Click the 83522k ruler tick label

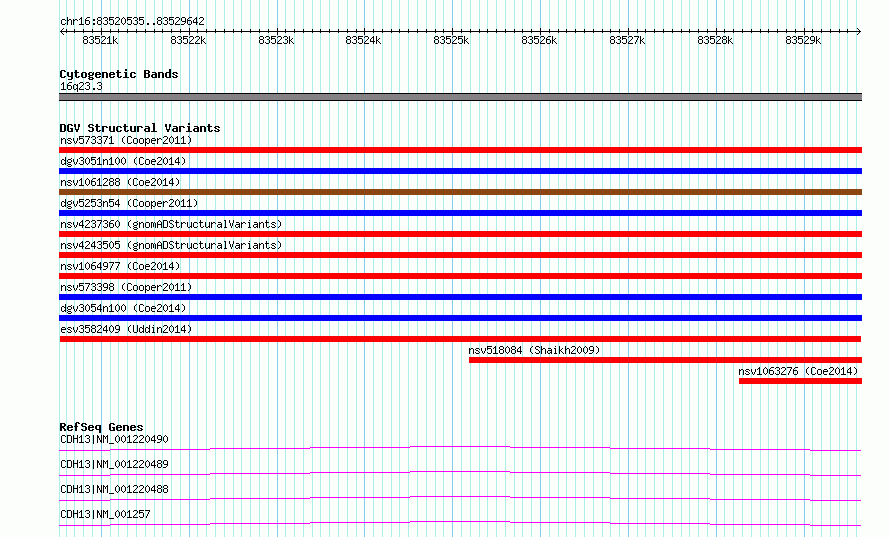(x=188, y=40)
